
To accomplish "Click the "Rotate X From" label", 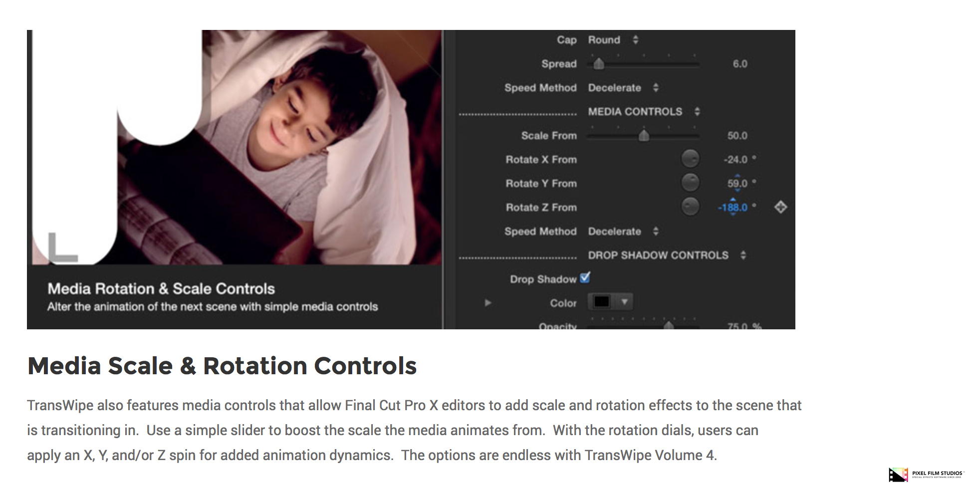I will point(541,160).
